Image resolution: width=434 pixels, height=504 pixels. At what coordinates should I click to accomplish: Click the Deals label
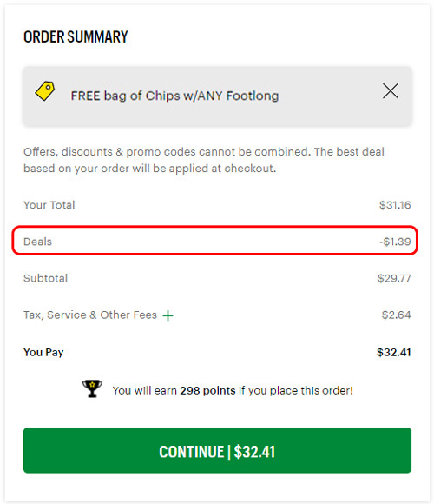click(37, 242)
